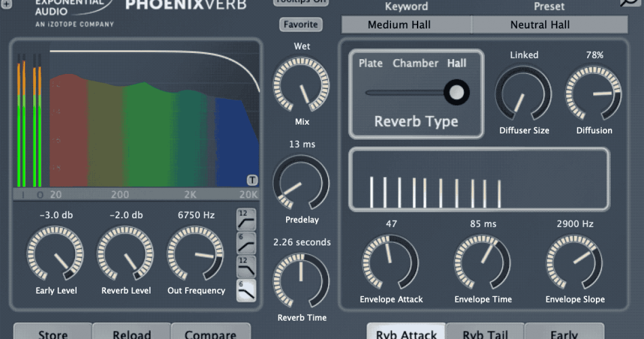Click the output level meter
644x339 pixels.
[x=37, y=120]
